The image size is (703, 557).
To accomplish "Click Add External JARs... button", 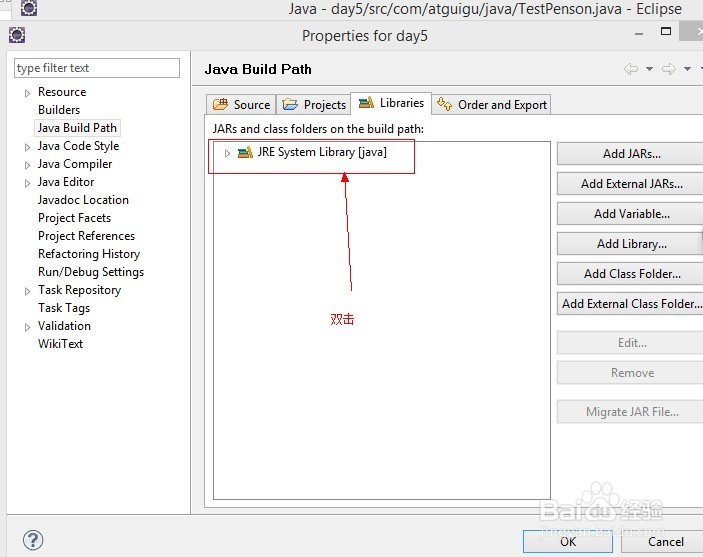I will tap(631, 184).
